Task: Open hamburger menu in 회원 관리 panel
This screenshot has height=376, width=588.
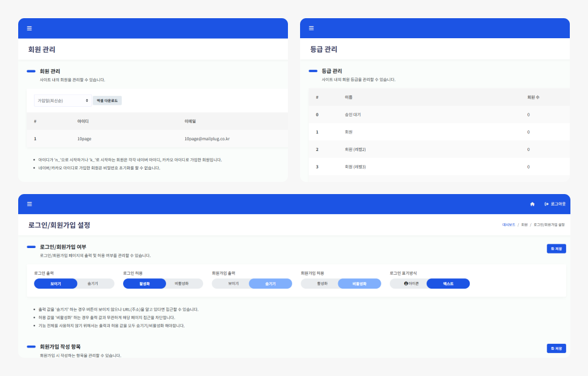Action: click(29, 29)
